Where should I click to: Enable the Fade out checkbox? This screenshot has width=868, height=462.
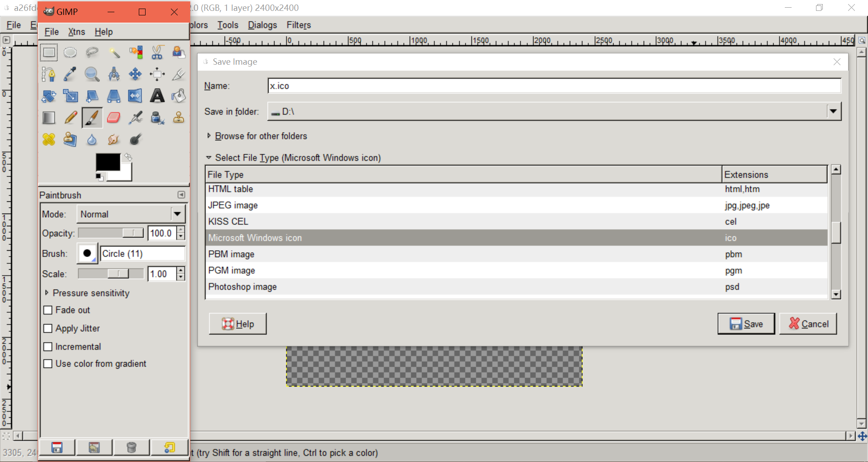click(x=48, y=310)
